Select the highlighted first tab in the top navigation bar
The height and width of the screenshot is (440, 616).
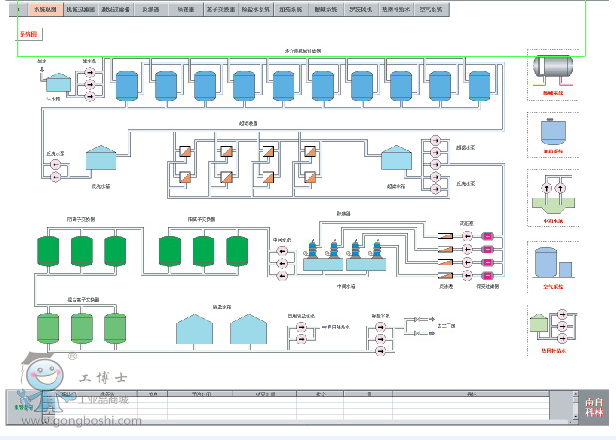[41, 8]
